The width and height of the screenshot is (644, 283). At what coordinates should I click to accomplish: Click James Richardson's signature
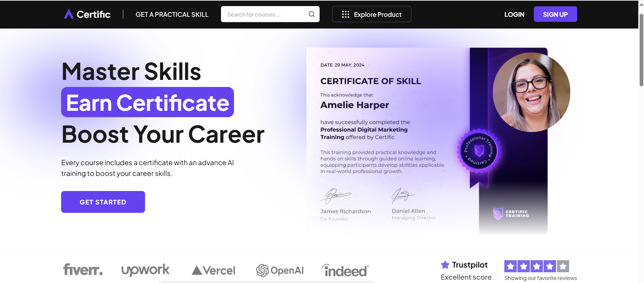click(x=335, y=196)
